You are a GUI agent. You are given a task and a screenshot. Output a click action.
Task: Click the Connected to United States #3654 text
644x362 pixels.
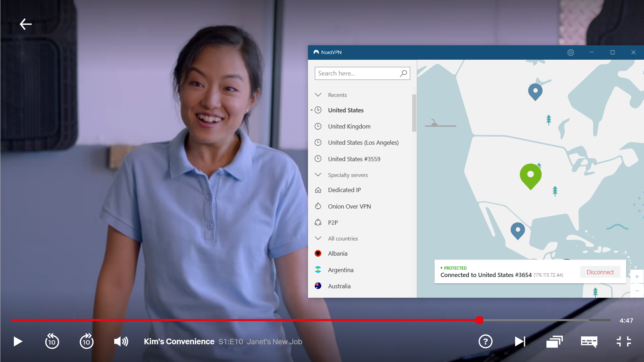pyautogui.click(x=486, y=275)
